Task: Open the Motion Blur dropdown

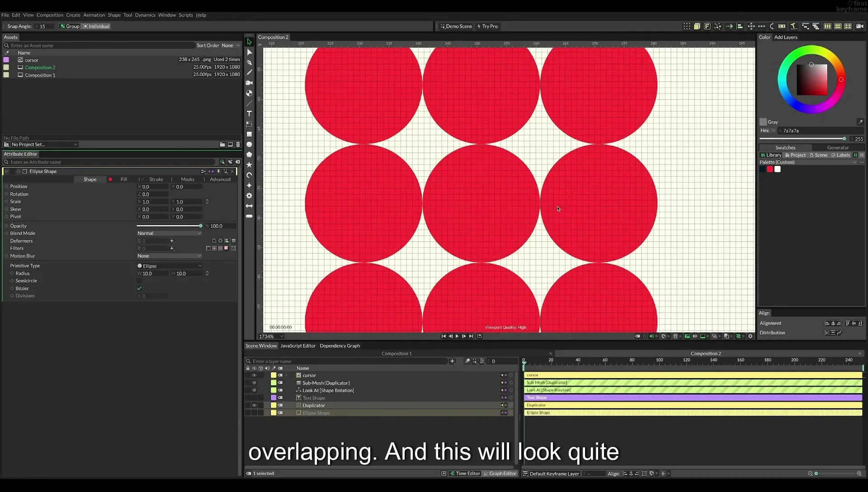Action: 169,256
